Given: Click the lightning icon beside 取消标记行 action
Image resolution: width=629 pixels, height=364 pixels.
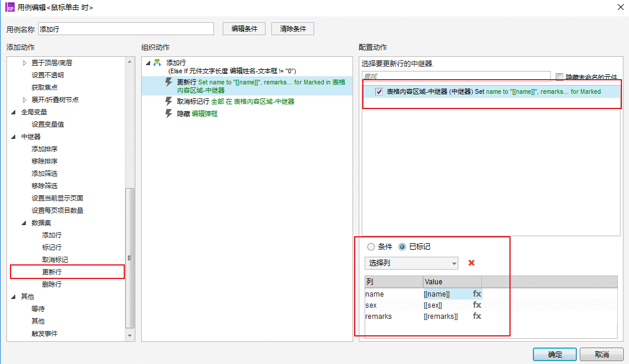Looking at the screenshot, I should click(169, 101).
